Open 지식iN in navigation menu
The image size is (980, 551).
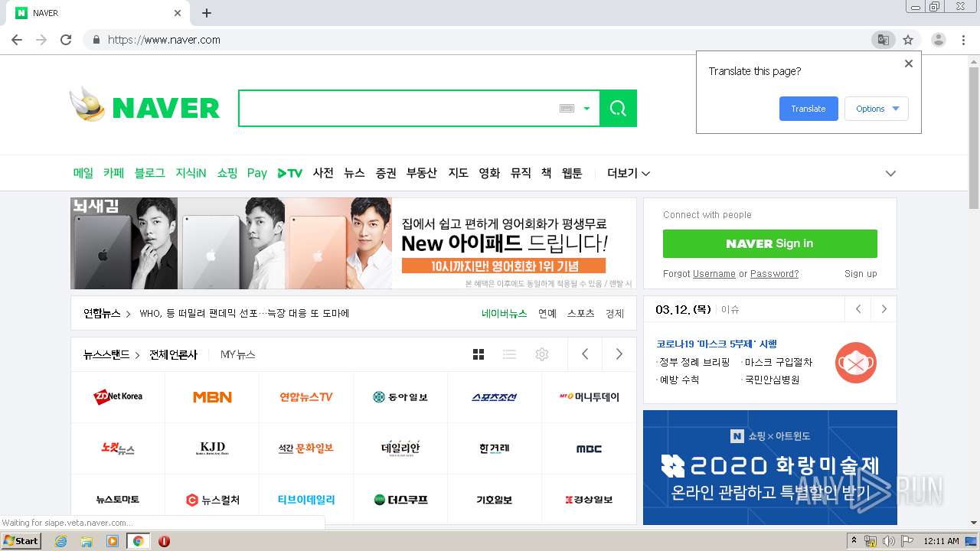pos(191,173)
